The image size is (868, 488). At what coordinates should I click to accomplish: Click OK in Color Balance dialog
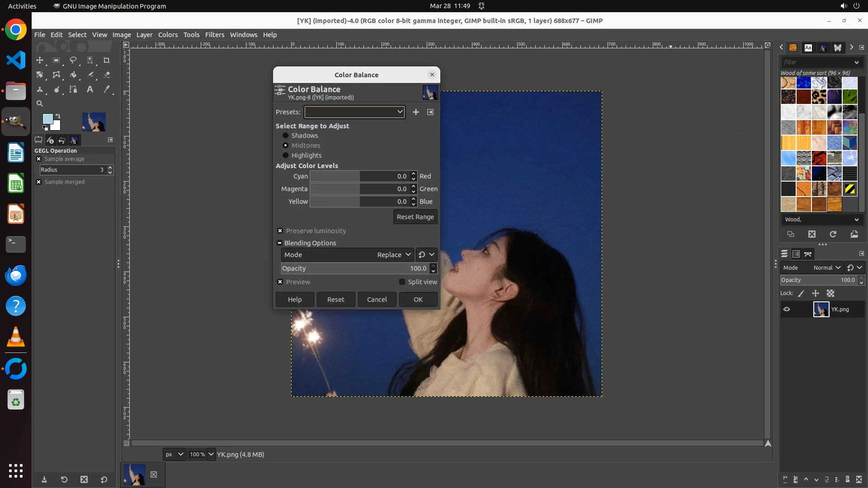pyautogui.click(x=418, y=300)
